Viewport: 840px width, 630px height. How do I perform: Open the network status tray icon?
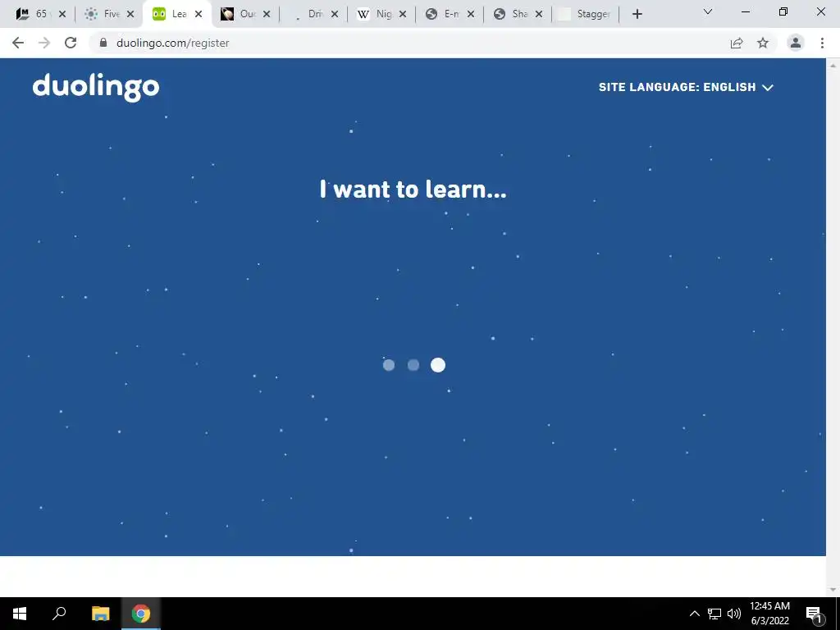pyautogui.click(x=714, y=614)
